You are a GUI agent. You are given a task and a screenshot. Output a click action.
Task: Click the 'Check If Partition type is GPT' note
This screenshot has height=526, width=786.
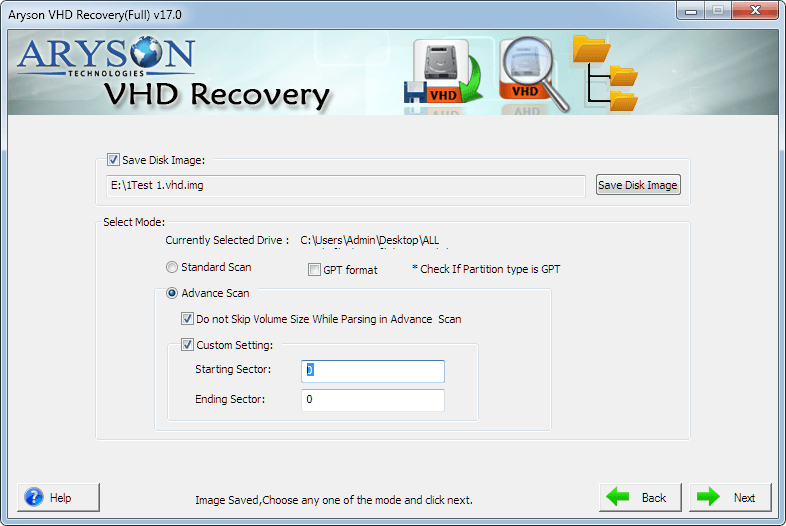pyautogui.click(x=486, y=269)
